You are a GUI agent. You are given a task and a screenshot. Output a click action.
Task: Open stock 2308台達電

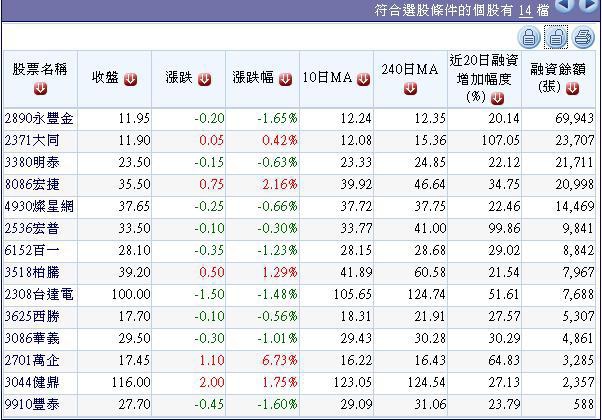[x=39, y=294]
